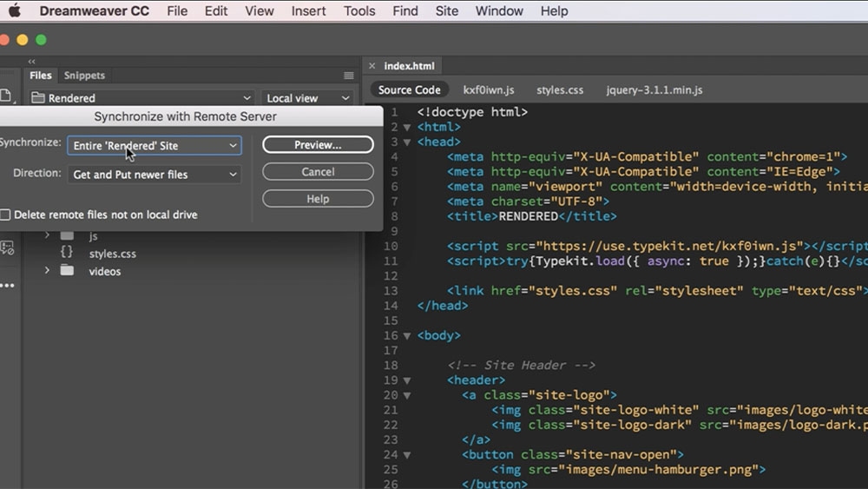Open the Edit menu
The width and height of the screenshot is (868, 489).
click(x=216, y=10)
